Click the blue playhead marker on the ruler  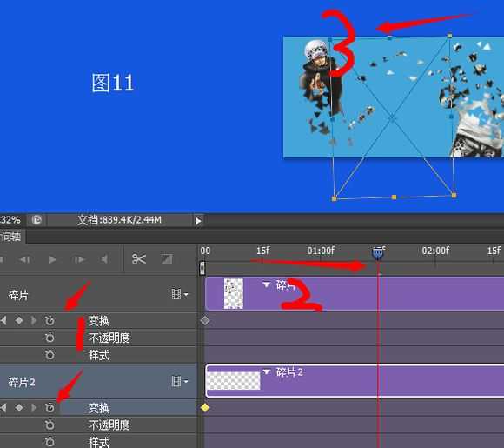(378, 253)
